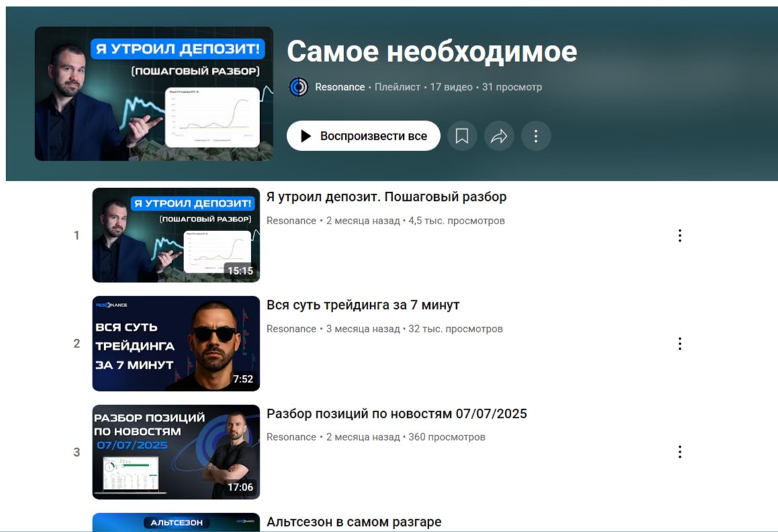Save playlist with the bookmark icon

pos(462,136)
